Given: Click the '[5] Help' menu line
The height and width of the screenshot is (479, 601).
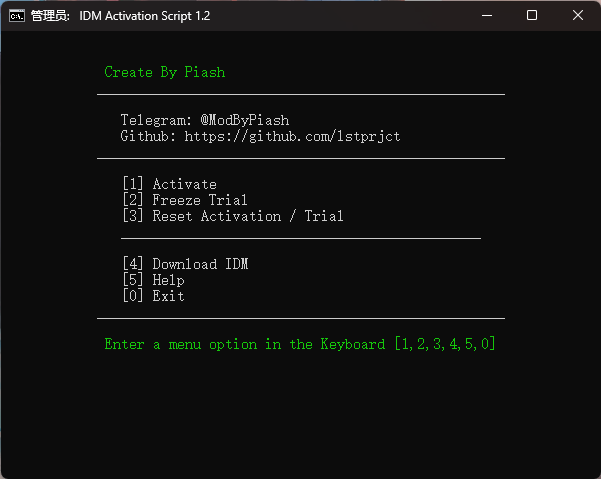Looking at the screenshot, I should tap(153, 280).
